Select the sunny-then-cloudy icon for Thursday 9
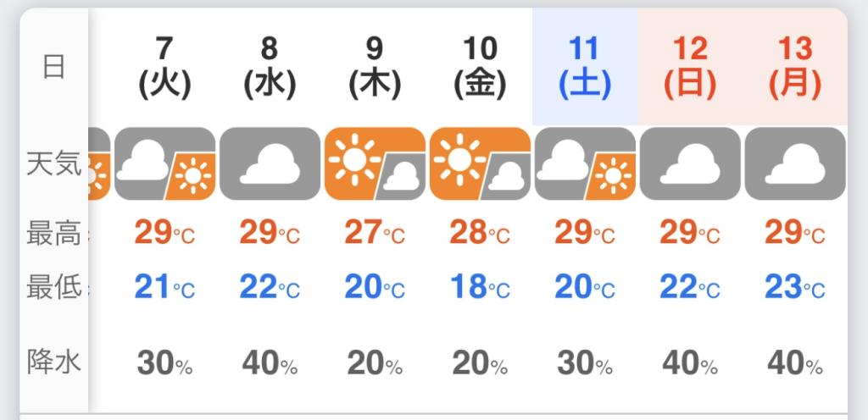Screen dimensions: 868x420 (x=375, y=163)
